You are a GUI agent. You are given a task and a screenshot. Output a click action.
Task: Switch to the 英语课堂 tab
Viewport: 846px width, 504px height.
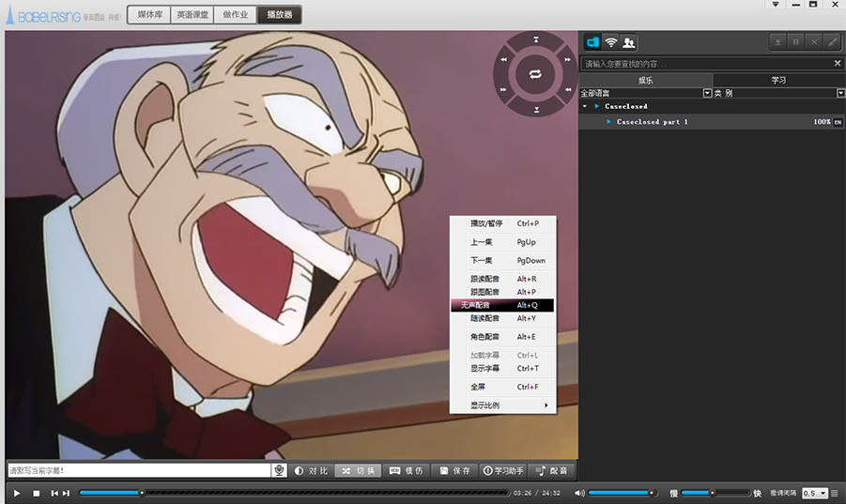click(x=192, y=15)
